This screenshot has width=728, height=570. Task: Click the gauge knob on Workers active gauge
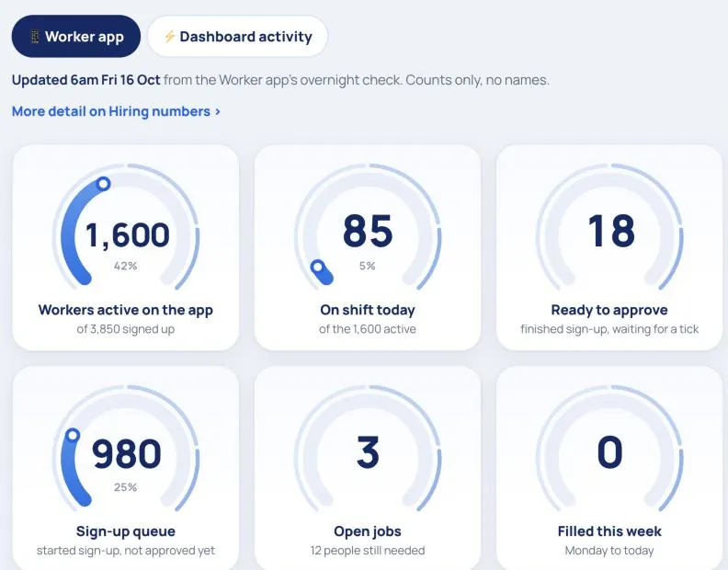[x=103, y=184]
